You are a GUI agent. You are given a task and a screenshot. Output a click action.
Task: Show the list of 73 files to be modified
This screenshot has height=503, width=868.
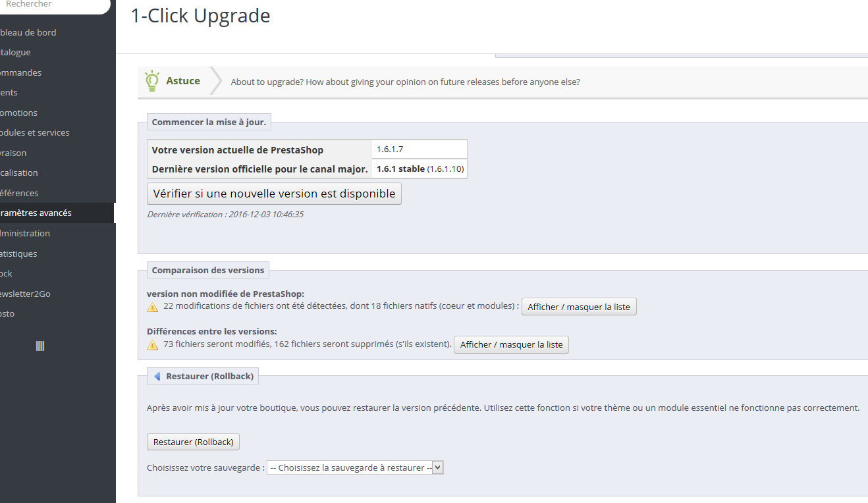pos(511,344)
